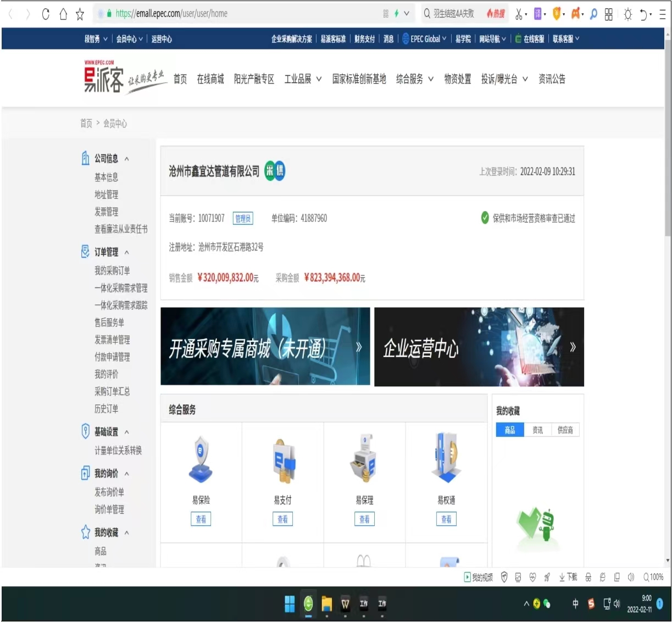Click the 开通采购专属商城 banner
This screenshot has height=622, width=672.
265,347
